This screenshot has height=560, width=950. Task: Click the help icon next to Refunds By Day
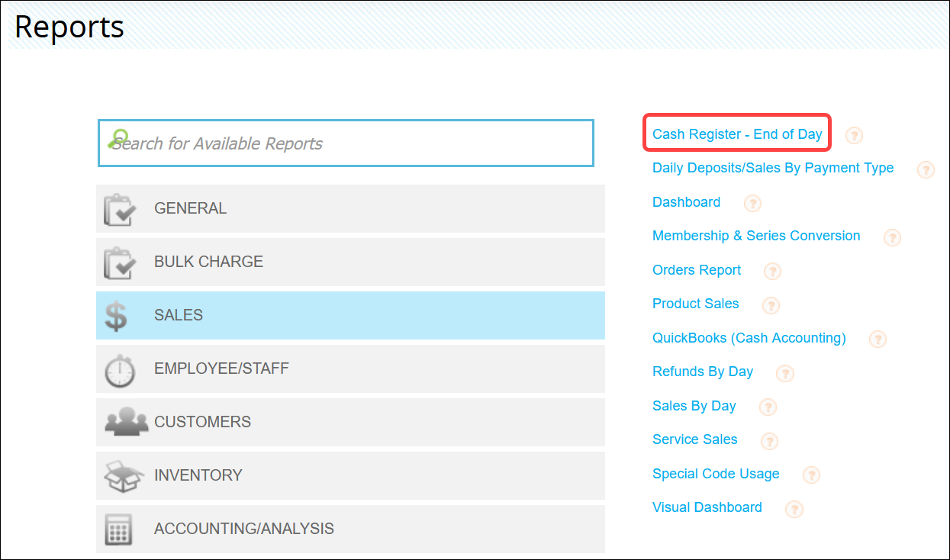[784, 373]
